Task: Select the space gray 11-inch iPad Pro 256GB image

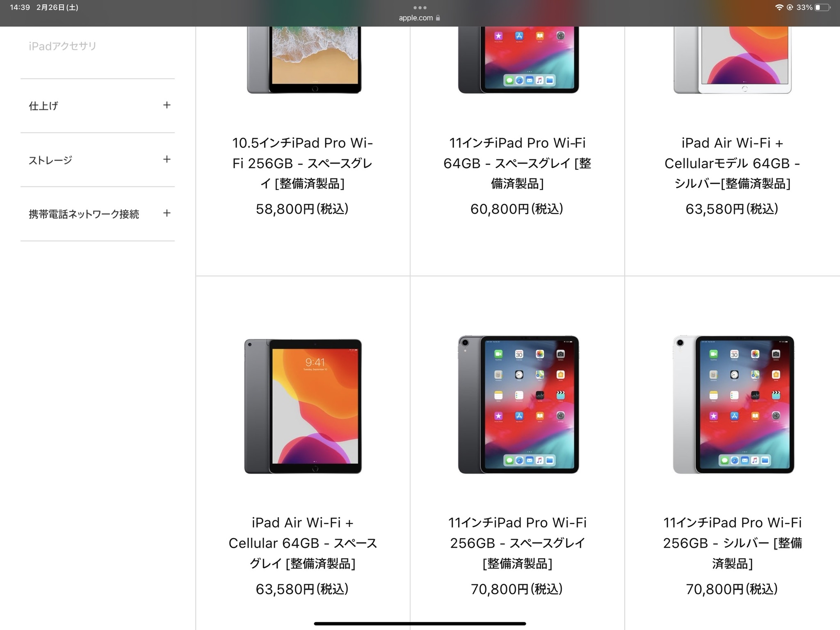Action: pos(518,404)
